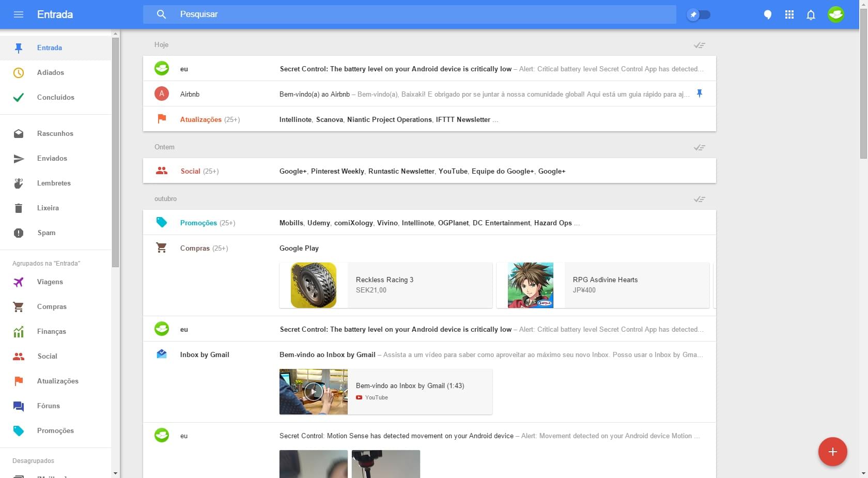Screen dimensions: 868x478
Task: Open Spam folder label
Action: [x=47, y=233]
